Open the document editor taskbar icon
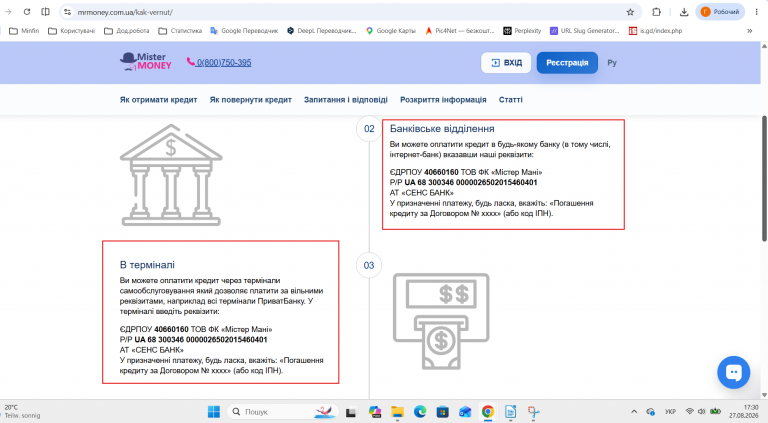Image resolution: width=768 pixels, height=423 pixels. pos(510,412)
